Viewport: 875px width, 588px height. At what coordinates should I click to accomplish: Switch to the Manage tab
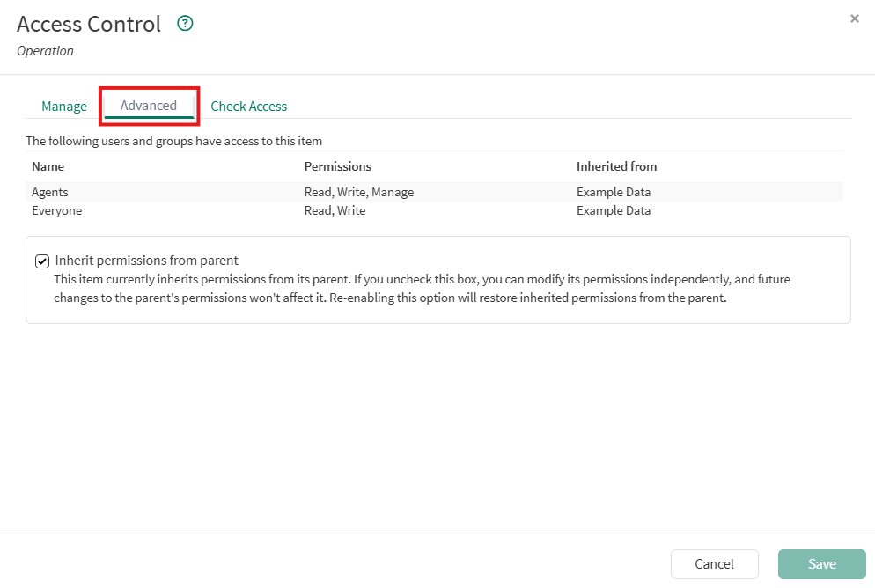pos(64,107)
